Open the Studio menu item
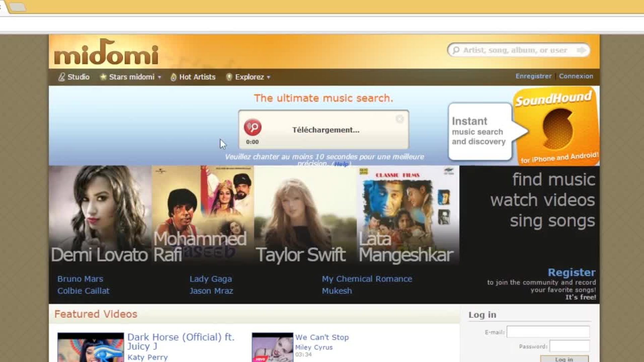This screenshot has height=362, width=644. pyautogui.click(x=78, y=77)
